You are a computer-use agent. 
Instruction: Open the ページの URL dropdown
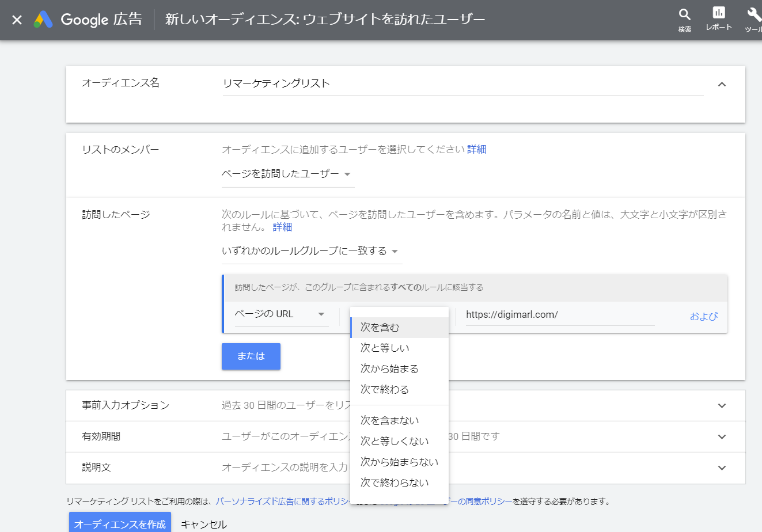click(x=281, y=314)
